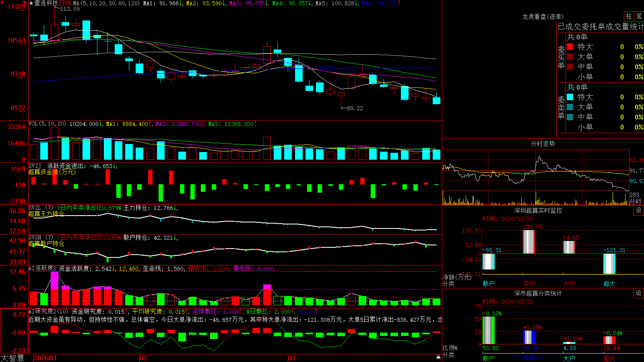Click the 主力持仓: 12.766 value
Screen dimensions: 644x362
pyautogui.click(x=148, y=208)
